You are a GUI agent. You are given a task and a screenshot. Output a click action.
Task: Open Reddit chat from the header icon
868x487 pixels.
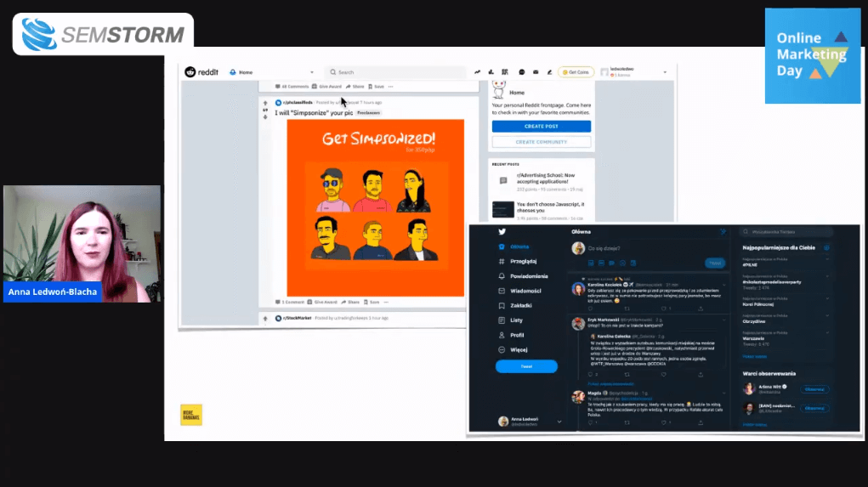(x=521, y=72)
